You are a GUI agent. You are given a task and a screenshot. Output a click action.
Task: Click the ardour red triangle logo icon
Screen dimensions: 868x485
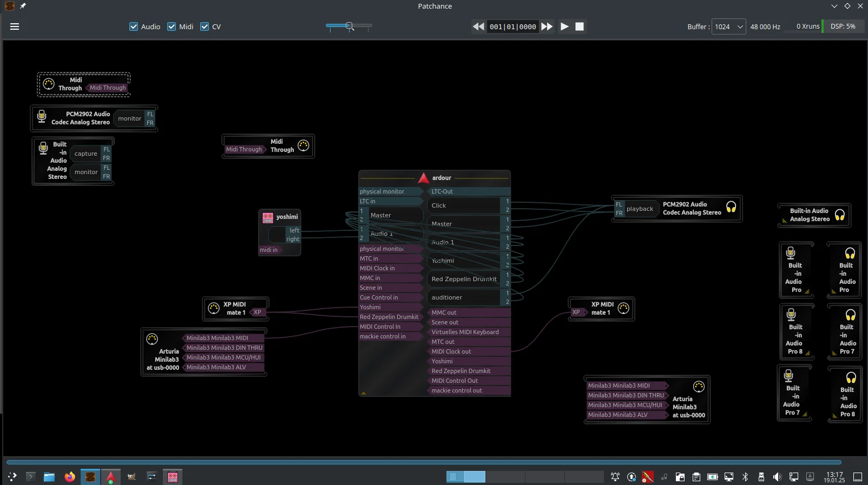point(423,178)
